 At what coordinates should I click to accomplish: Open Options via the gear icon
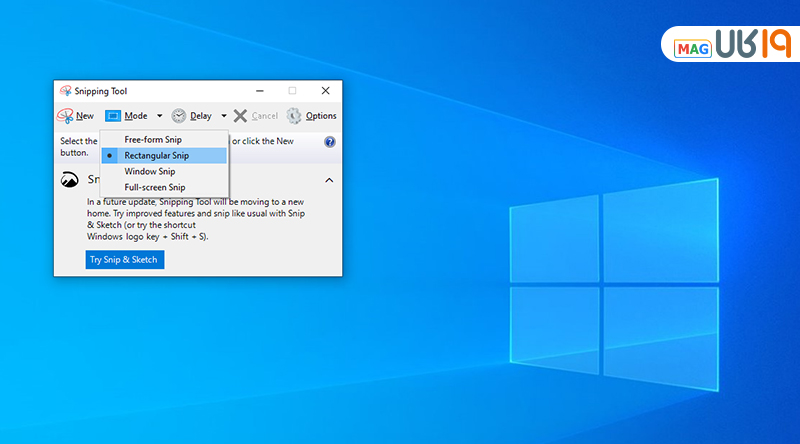[294, 116]
